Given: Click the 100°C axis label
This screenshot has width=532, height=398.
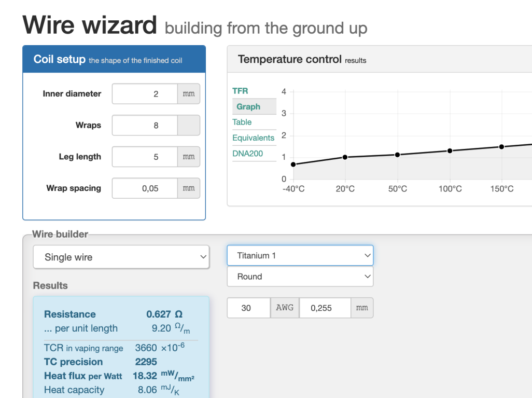Looking at the screenshot, I should 450,189.
